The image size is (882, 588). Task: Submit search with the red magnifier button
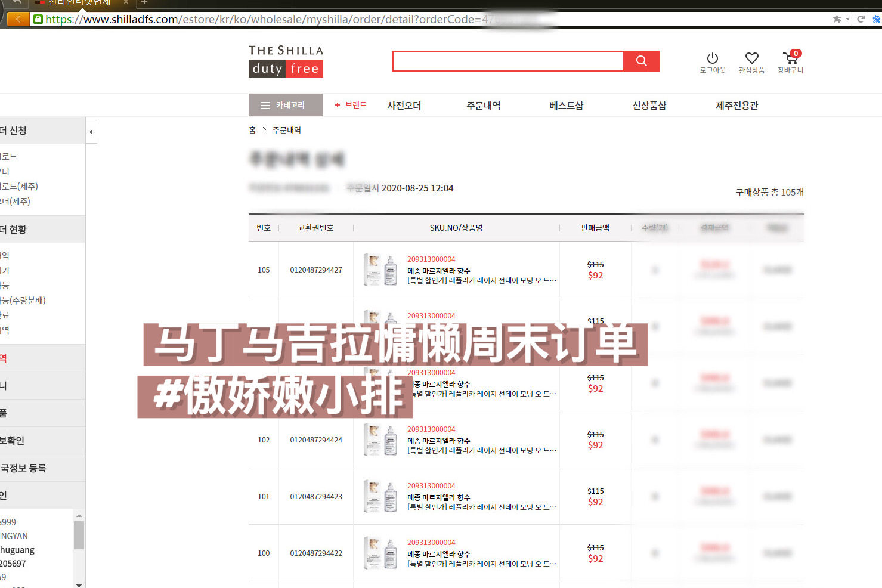[x=642, y=61]
